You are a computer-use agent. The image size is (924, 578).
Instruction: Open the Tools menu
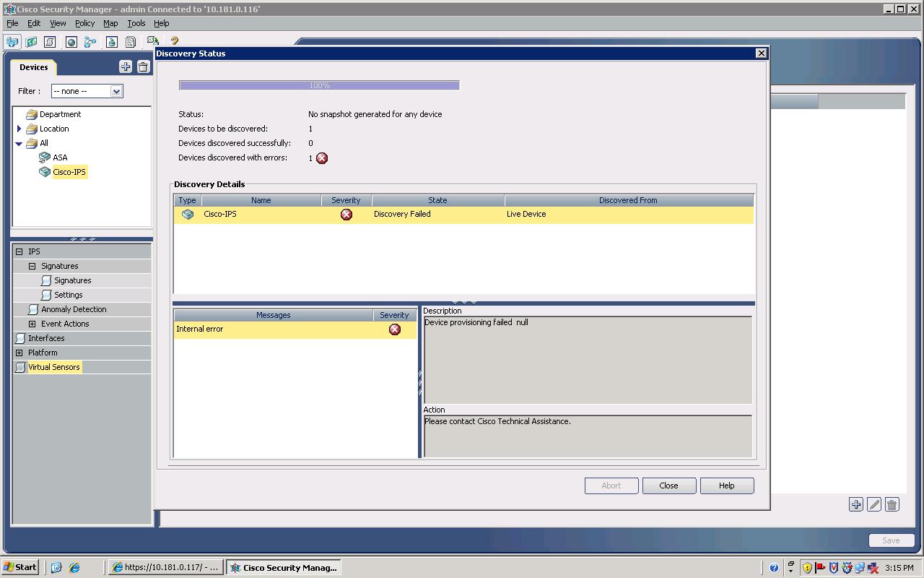[136, 23]
